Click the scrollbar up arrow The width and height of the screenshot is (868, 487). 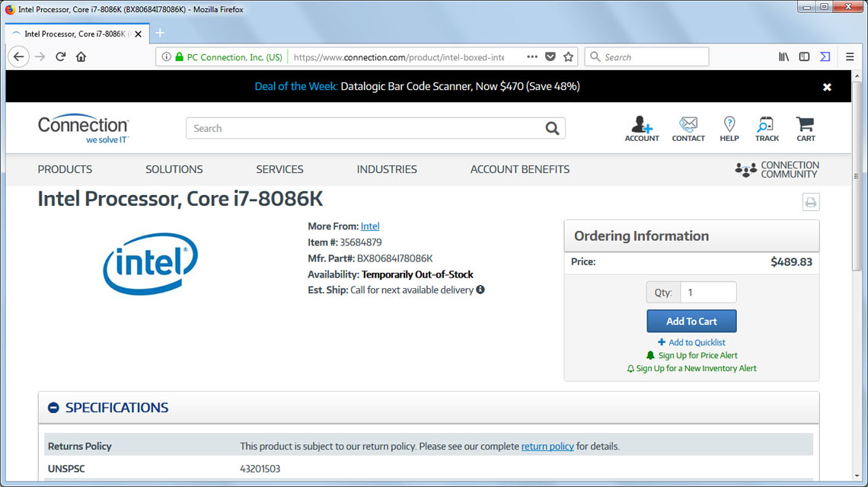click(x=857, y=76)
